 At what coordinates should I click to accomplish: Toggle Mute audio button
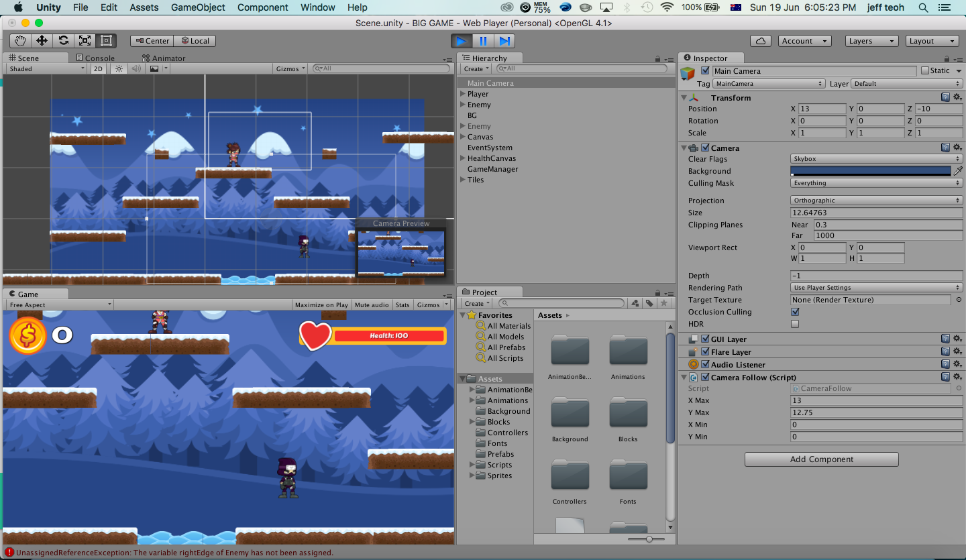click(x=372, y=304)
